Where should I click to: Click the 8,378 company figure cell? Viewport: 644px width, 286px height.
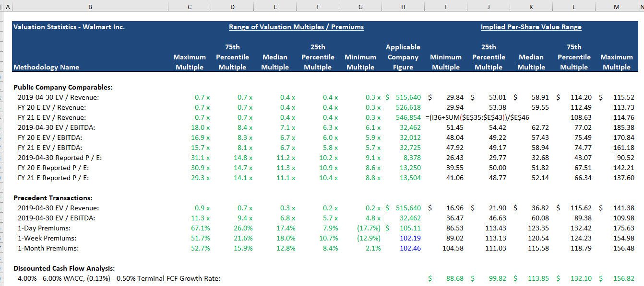412,158
